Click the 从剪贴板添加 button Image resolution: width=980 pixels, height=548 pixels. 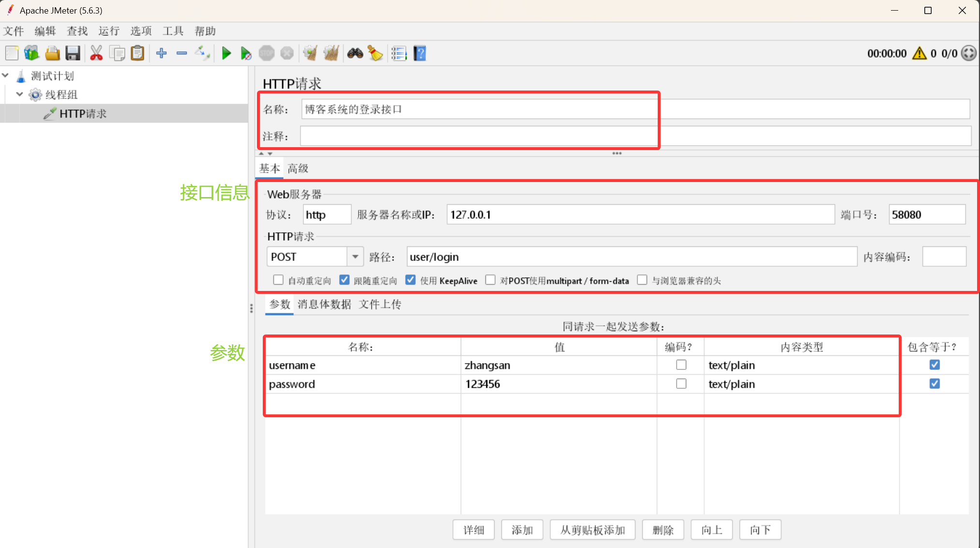(592, 530)
